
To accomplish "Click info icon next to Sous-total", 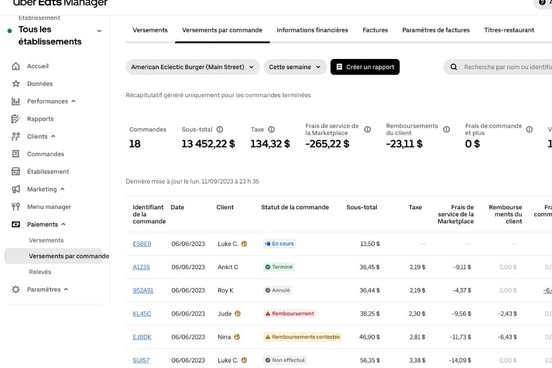I will click(220, 130).
